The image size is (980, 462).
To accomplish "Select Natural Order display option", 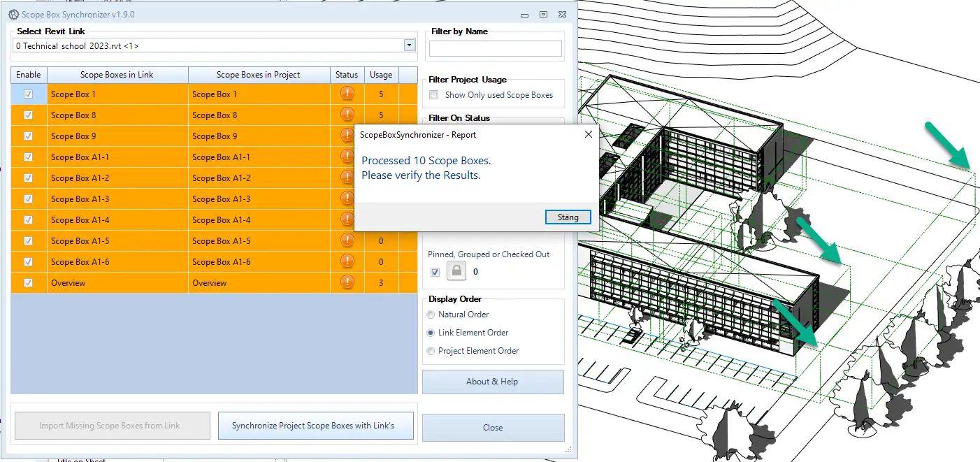I will [x=431, y=315].
